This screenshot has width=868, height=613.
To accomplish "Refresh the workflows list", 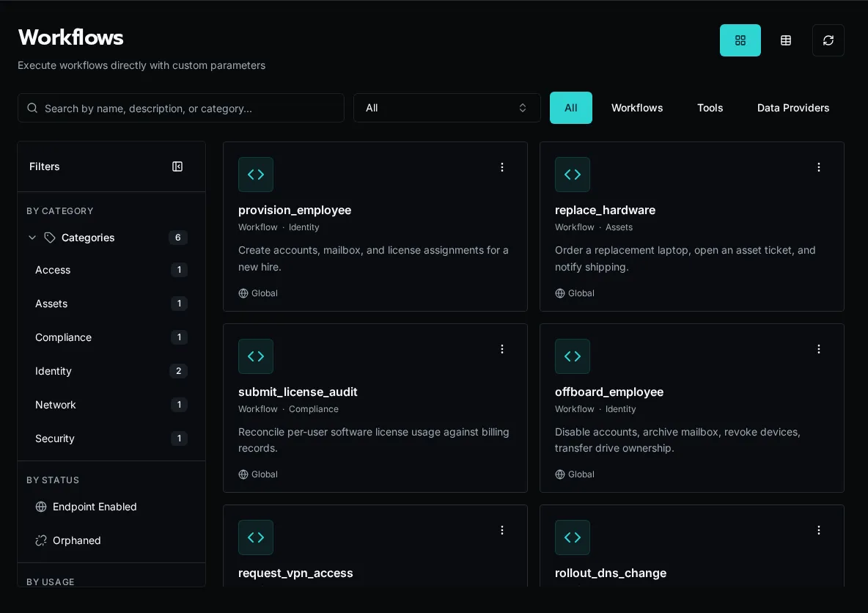I will [828, 40].
